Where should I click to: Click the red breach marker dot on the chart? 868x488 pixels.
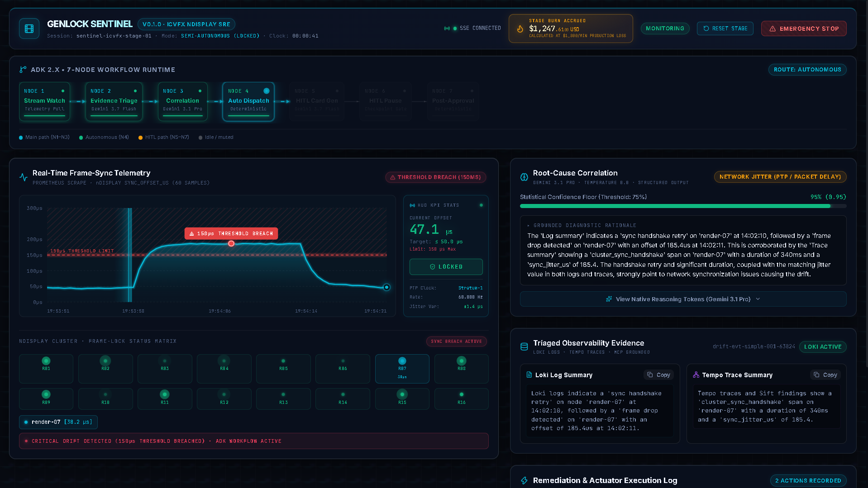(x=231, y=243)
